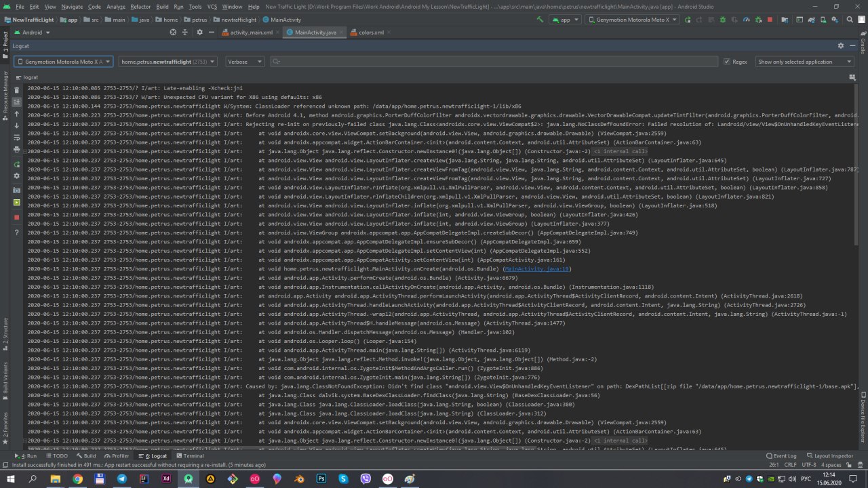This screenshot has width=868, height=488.
Task: Follow the MainActivity.java:19 link in stack trace
Action: (x=538, y=269)
